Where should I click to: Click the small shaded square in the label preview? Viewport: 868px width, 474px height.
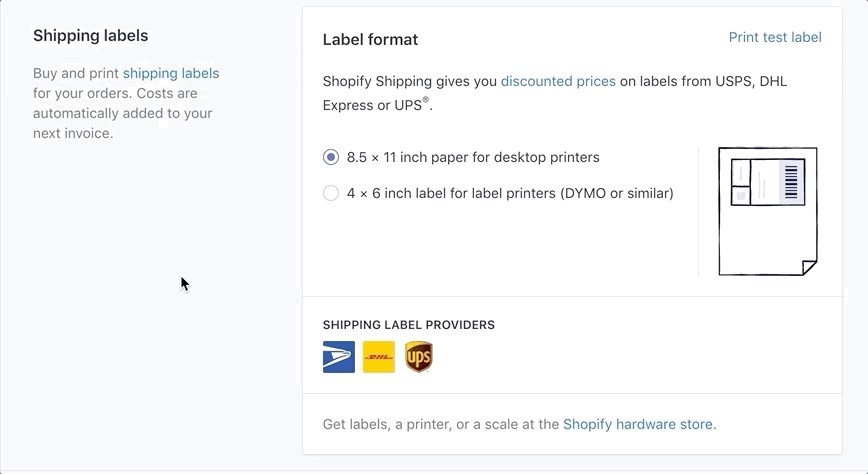(741, 196)
